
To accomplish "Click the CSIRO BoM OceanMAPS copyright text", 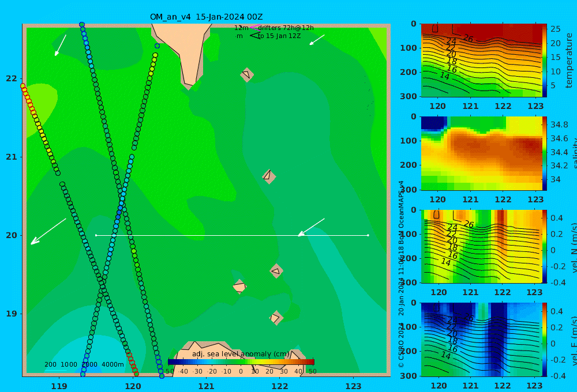I will (x=401, y=274).
